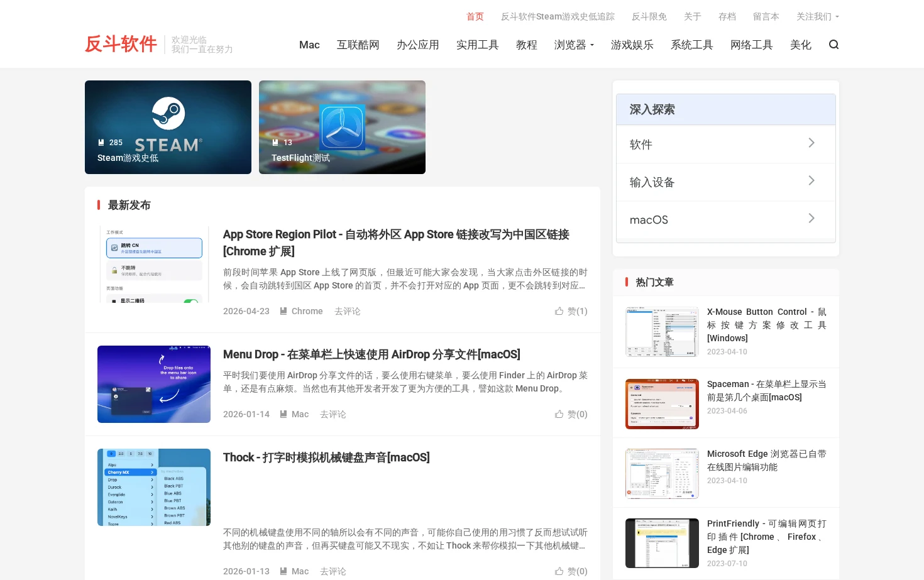Viewport: 924px width, 580px height.
Task: Open Spaceman hot article link
Action: pos(767,390)
